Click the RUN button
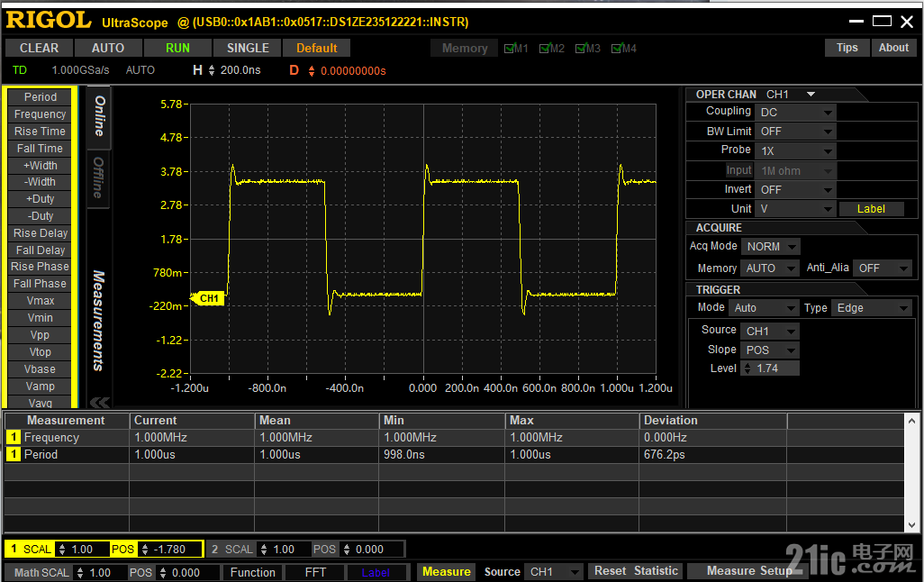924x582 pixels. click(177, 49)
